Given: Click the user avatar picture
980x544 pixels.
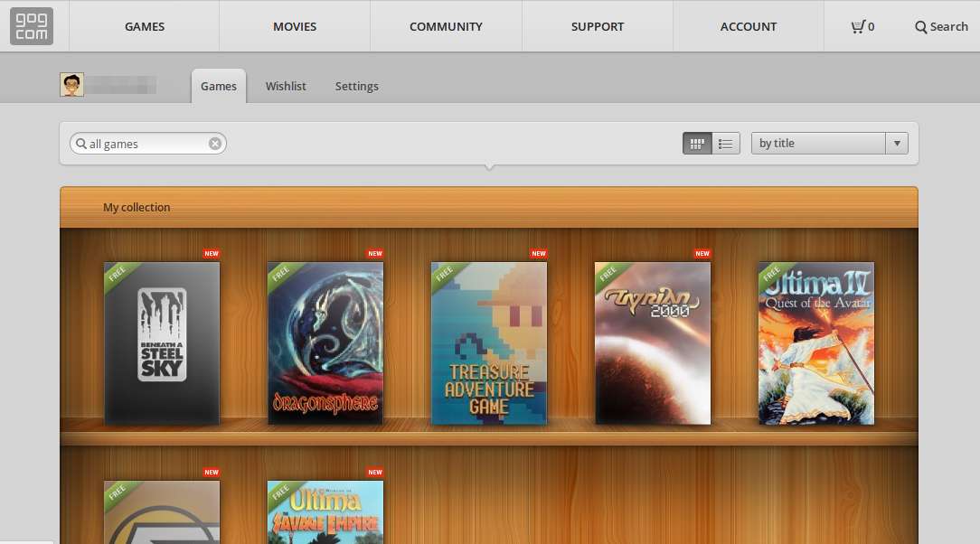Looking at the screenshot, I should point(72,85).
